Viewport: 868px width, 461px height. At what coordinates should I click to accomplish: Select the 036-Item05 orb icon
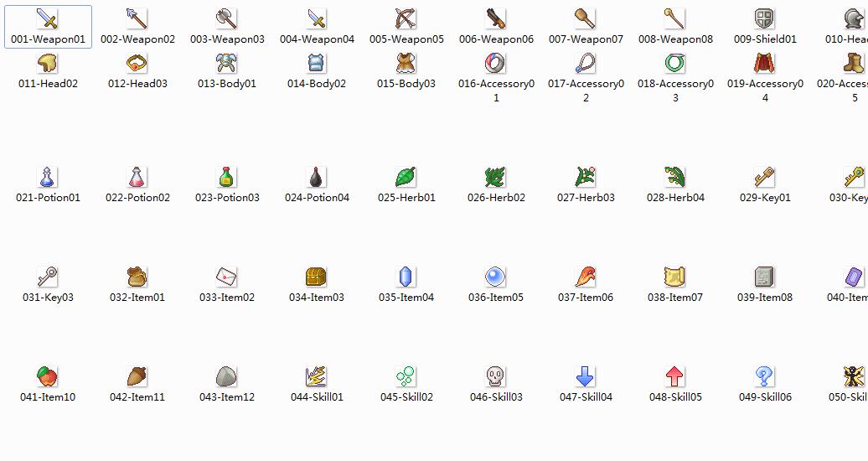pyautogui.click(x=496, y=277)
